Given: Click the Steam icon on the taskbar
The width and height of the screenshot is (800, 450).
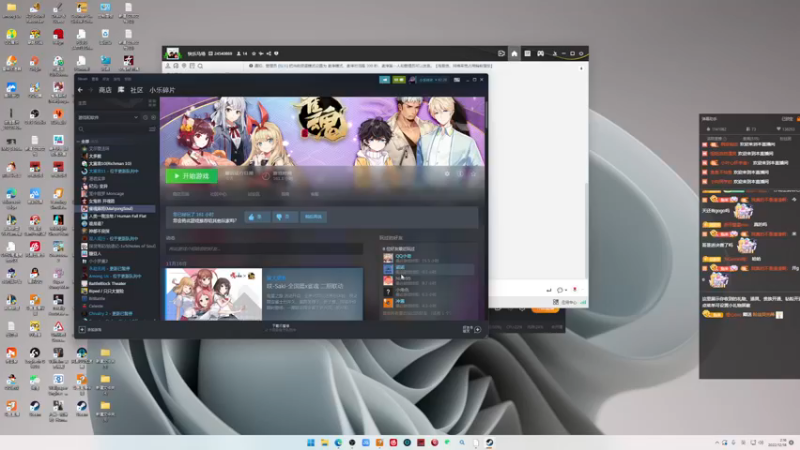Looking at the screenshot, I should [x=489, y=442].
